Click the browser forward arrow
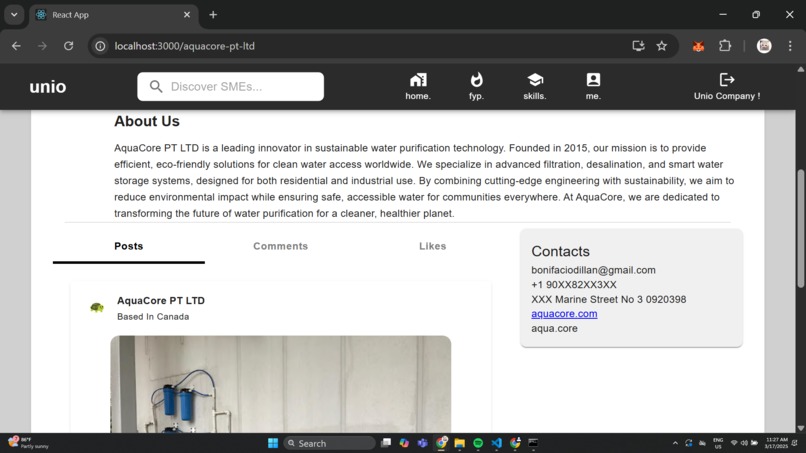 tap(42, 46)
